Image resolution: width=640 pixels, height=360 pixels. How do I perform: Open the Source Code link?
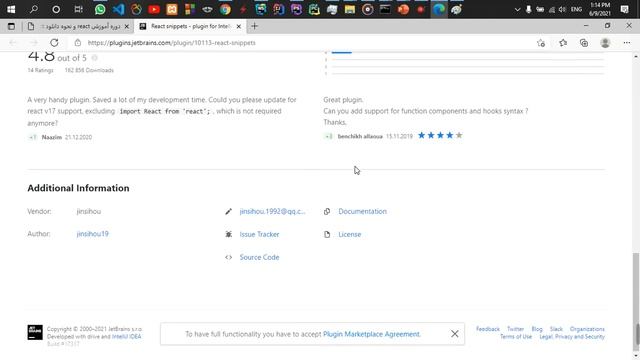click(259, 257)
